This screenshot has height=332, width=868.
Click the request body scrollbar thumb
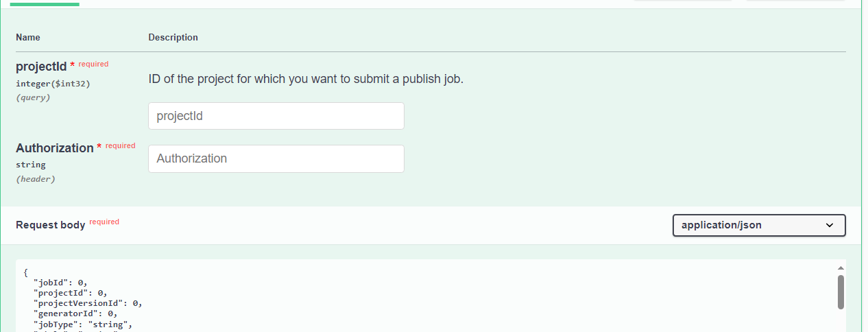pos(841,292)
